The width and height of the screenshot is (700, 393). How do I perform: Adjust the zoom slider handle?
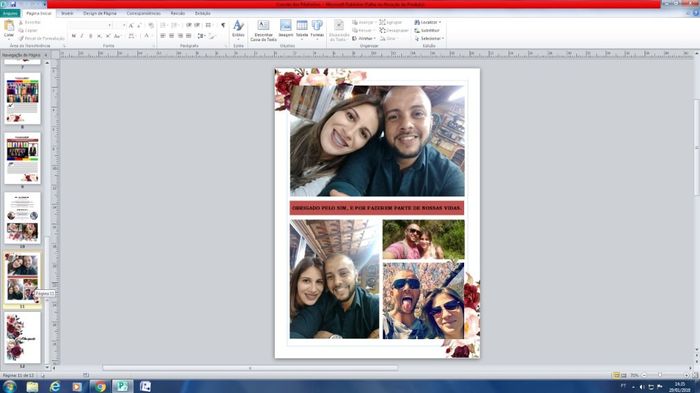click(660, 375)
